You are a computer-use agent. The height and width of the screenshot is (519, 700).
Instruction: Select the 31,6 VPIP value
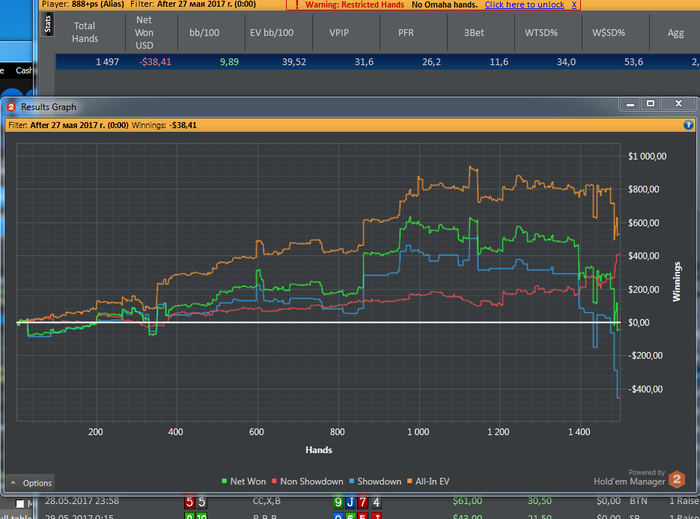(364, 62)
